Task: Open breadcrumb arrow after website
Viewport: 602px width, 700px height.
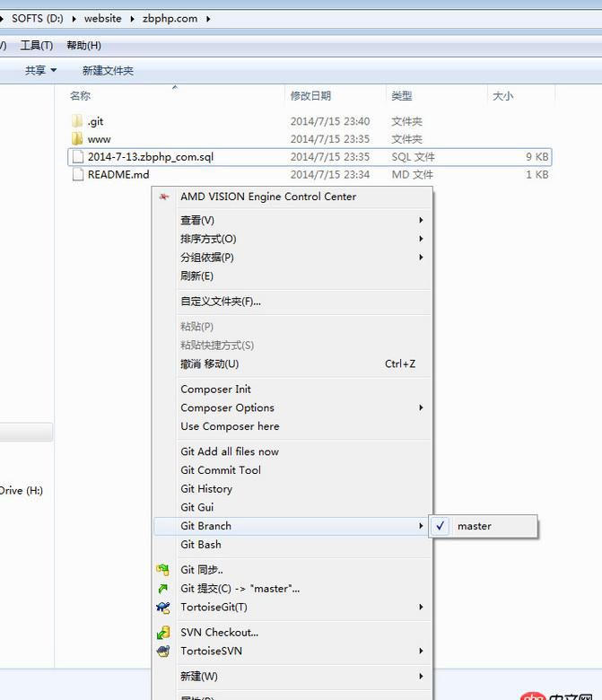Action: point(132,19)
